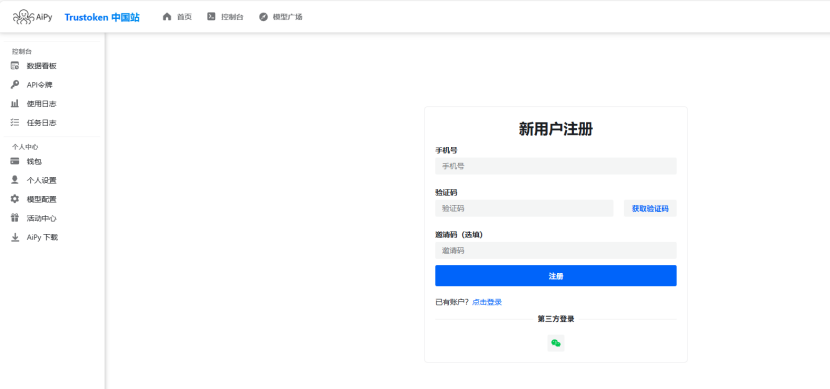
Task: Click the 获取验证码 button
Action: pyautogui.click(x=650, y=209)
